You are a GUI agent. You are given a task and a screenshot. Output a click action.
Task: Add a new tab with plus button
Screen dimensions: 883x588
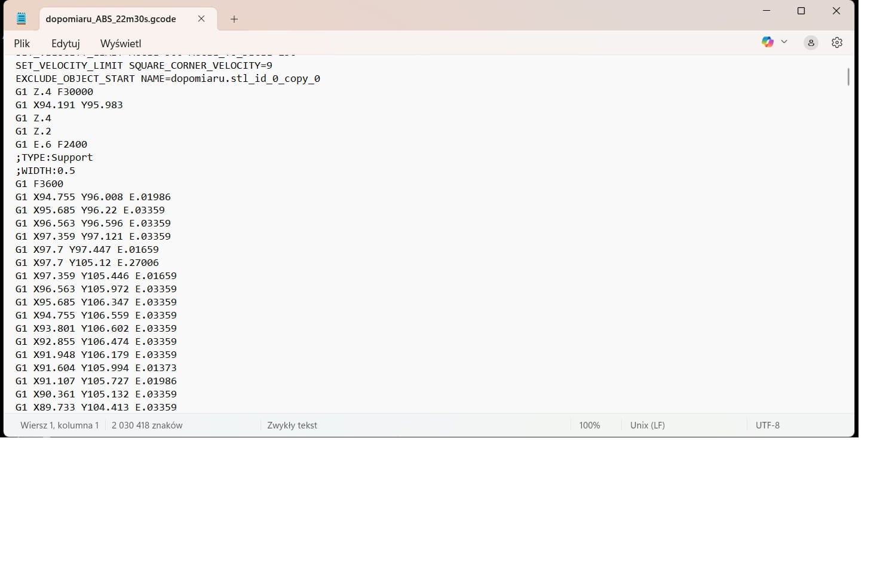pos(234,19)
